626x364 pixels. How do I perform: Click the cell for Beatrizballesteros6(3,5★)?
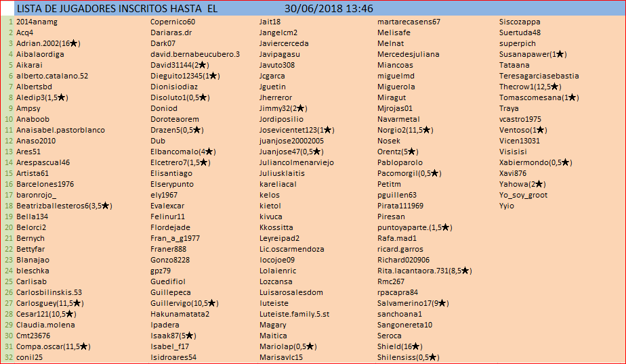[x=64, y=206]
